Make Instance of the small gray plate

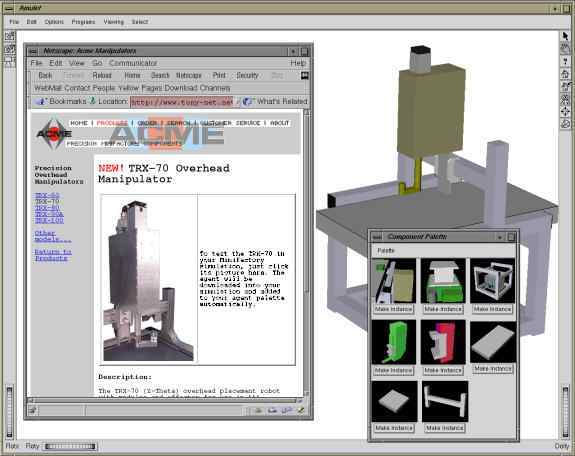[x=394, y=428]
